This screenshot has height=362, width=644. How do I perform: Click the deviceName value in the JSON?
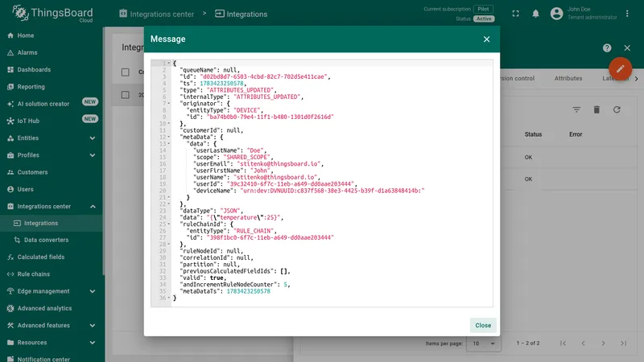(x=332, y=191)
